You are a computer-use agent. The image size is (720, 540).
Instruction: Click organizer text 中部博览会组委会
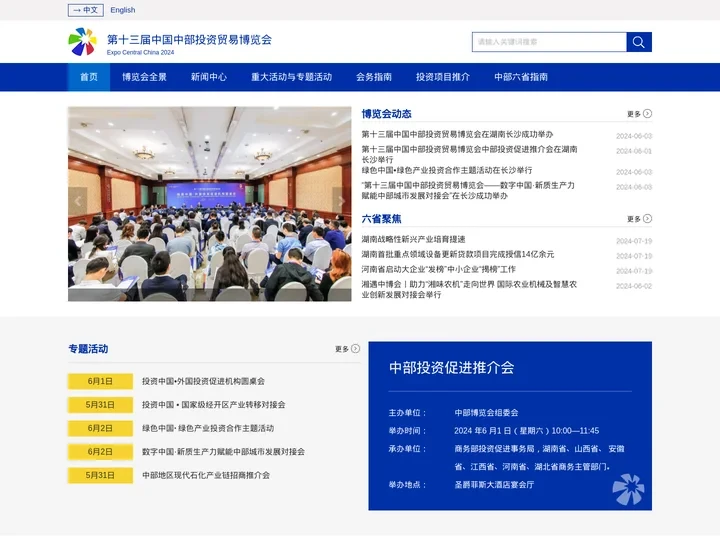tap(486, 412)
